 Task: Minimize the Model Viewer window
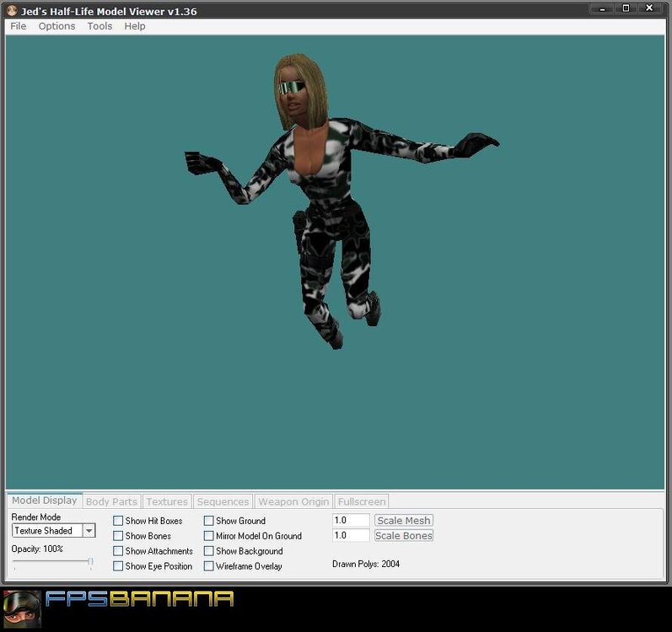click(603, 8)
